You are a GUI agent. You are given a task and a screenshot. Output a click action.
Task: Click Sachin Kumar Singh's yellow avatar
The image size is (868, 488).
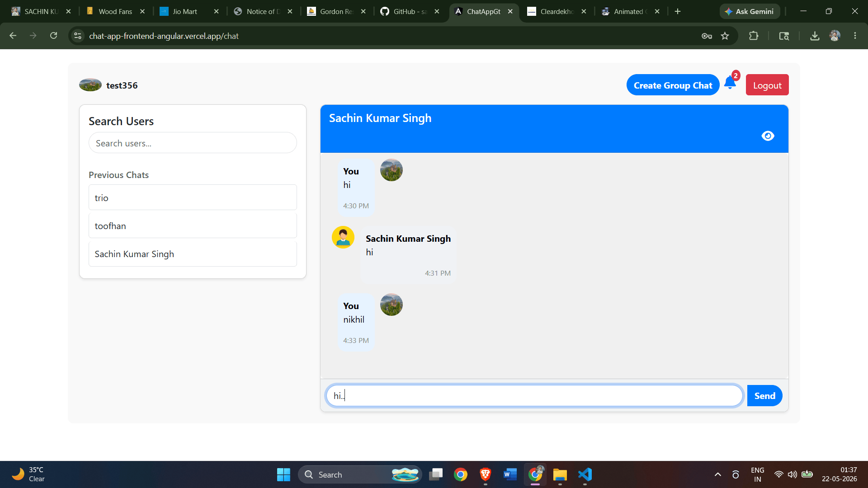coord(343,237)
